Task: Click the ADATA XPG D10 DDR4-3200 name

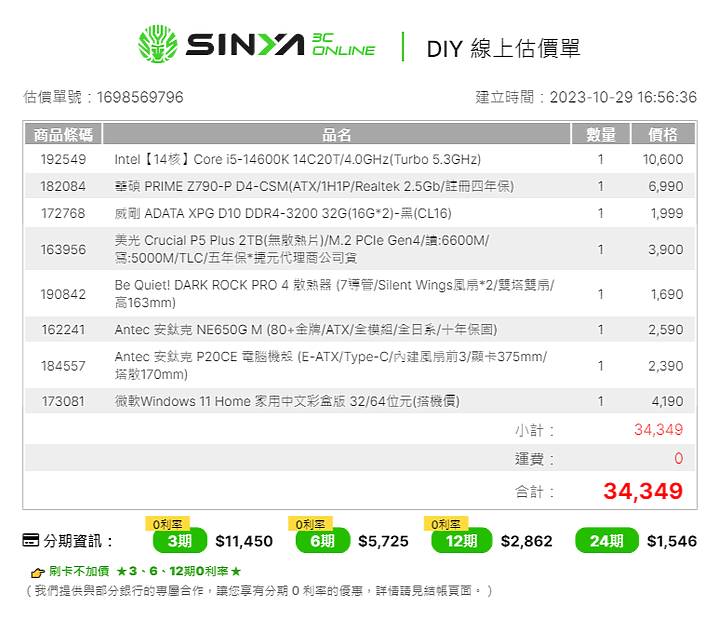Action: tap(283, 214)
